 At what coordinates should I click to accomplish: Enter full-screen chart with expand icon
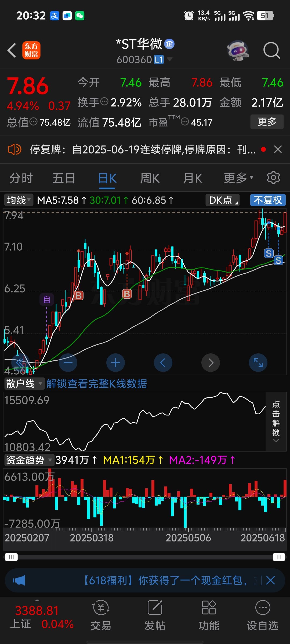[258, 363]
